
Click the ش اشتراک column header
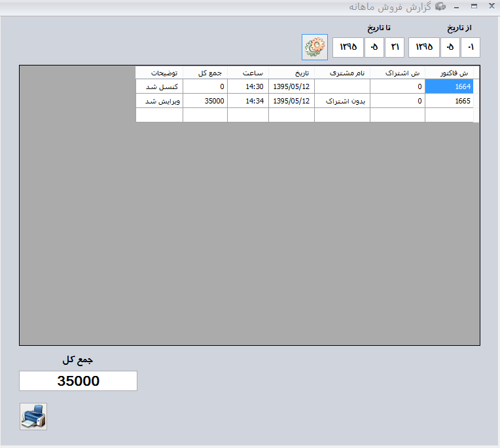coord(397,73)
